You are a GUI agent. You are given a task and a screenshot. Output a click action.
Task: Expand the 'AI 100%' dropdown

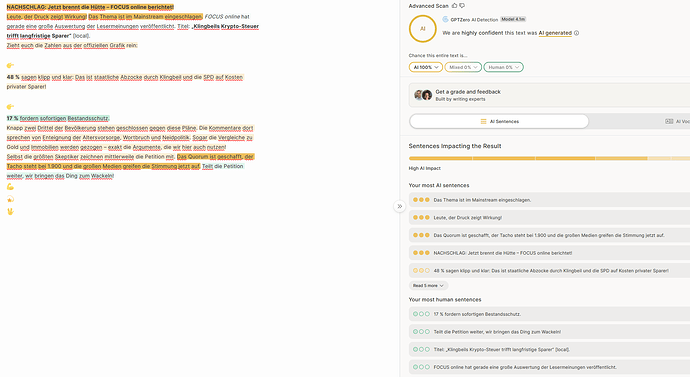pyautogui.click(x=426, y=67)
